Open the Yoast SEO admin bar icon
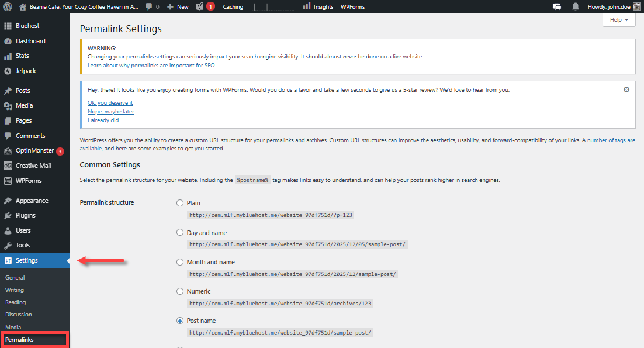The image size is (644, 348). [200, 6]
